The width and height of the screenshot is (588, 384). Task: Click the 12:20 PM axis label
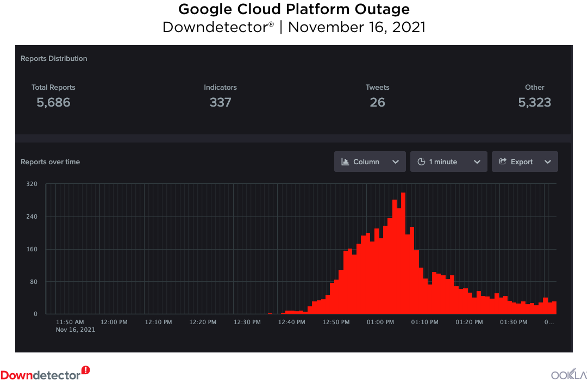pyautogui.click(x=203, y=322)
